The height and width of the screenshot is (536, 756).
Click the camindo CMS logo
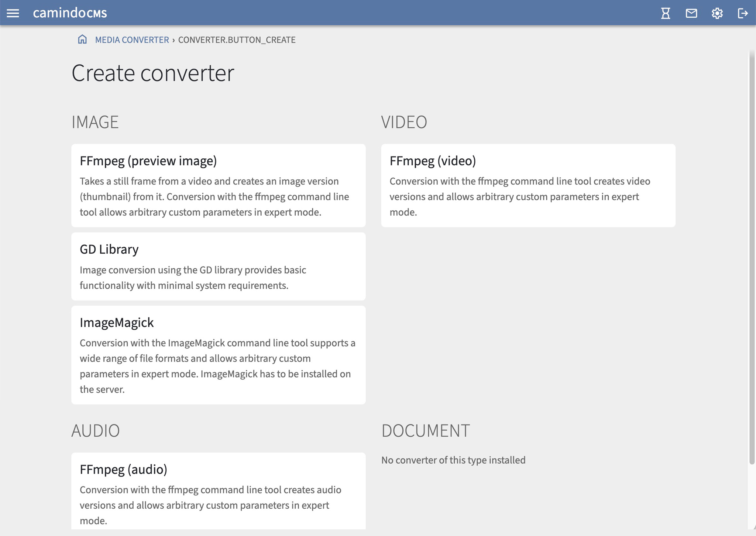point(70,13)
